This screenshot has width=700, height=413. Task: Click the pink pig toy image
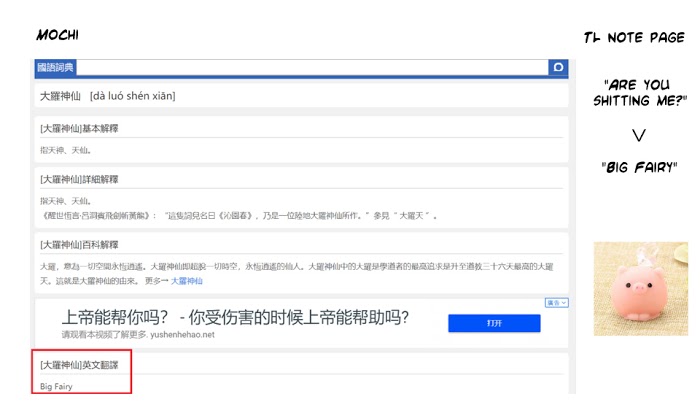tap(640, 288)
